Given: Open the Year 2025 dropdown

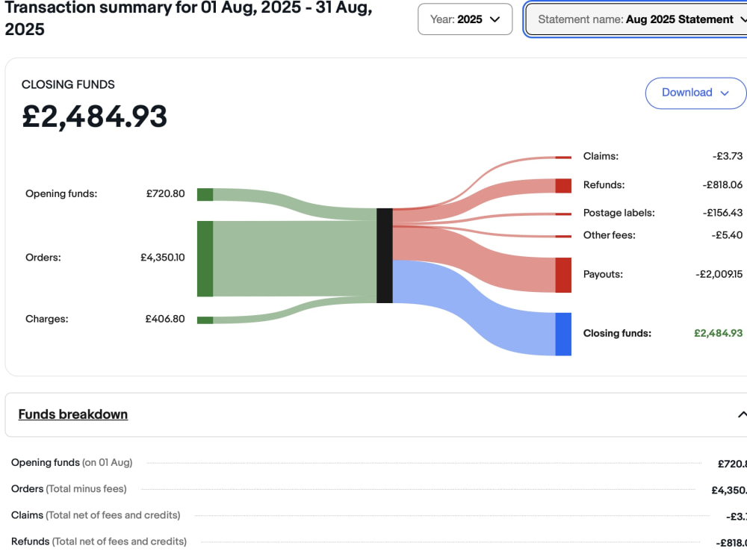Looking at the screenshot, I should coord(465,19).
